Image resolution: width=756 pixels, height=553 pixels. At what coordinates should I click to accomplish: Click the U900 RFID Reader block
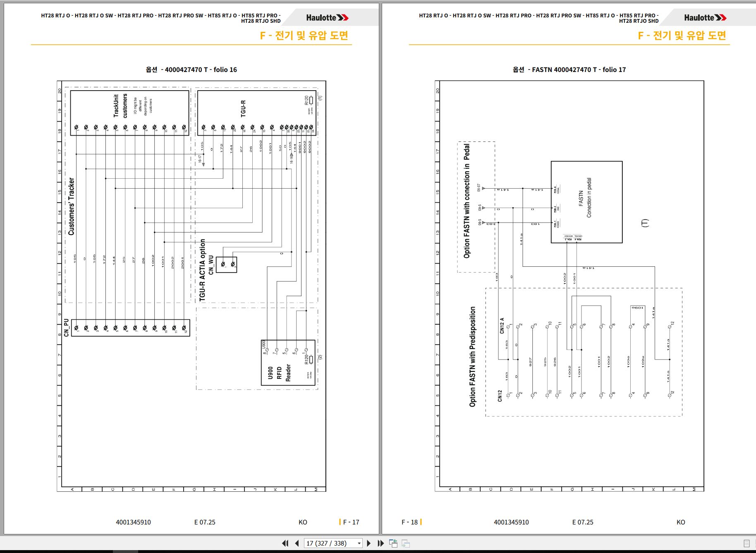click(288, 363)
